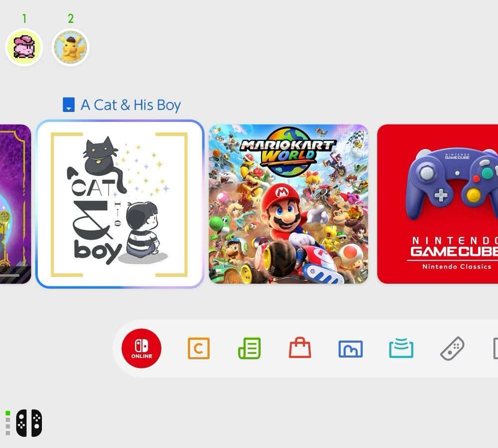Screen dimensions: 498x448
Task: Click the green number 1 above first avatar
Action: click(x=24, y=19)
